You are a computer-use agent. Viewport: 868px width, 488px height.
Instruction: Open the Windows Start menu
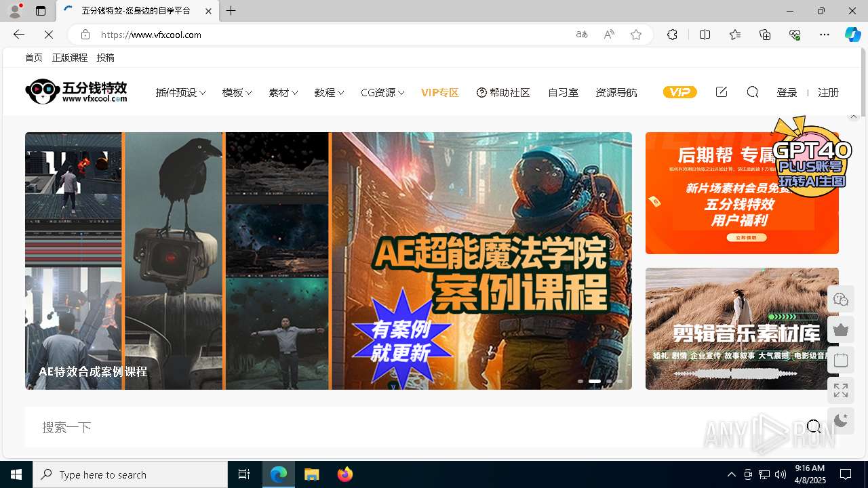(16, 474)
